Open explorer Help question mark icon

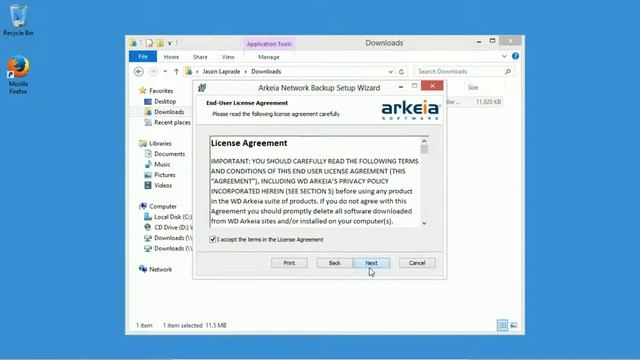pyautogui.click(x=516, y=56)
